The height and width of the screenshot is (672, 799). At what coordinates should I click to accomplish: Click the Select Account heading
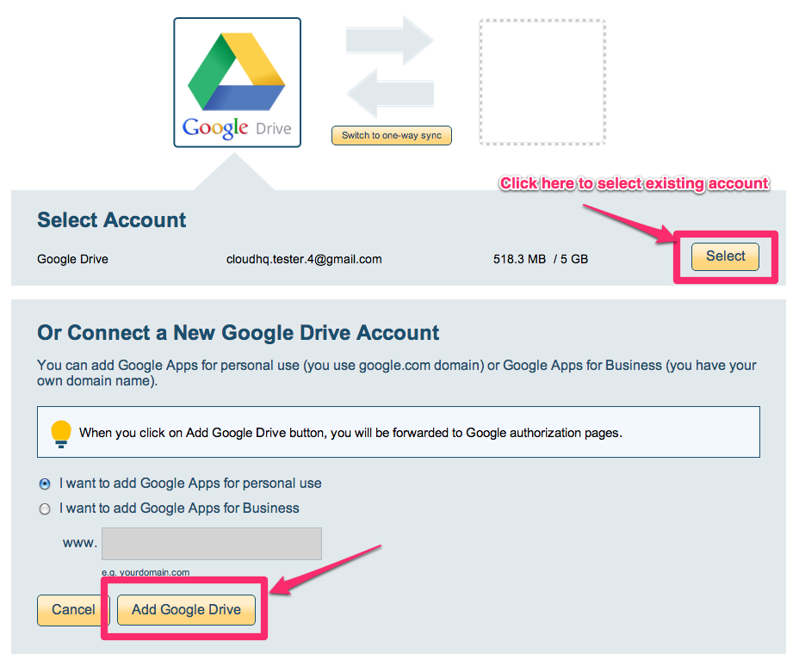point(112,220)
